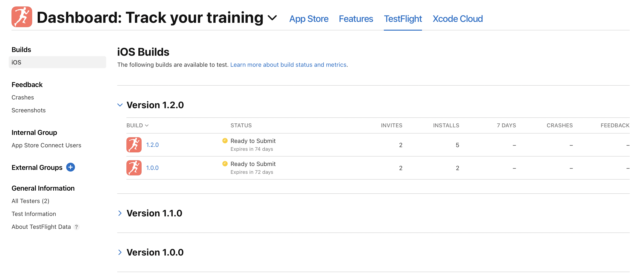
Task: Click 'Expires in 72 days' text
Action: coord(251,172)
